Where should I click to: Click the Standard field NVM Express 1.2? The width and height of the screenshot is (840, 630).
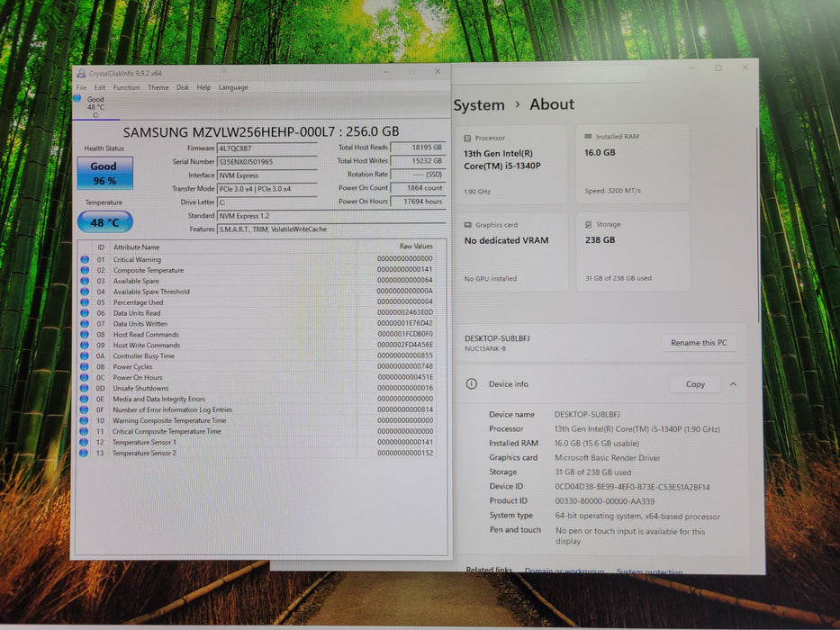coord(331,216)
